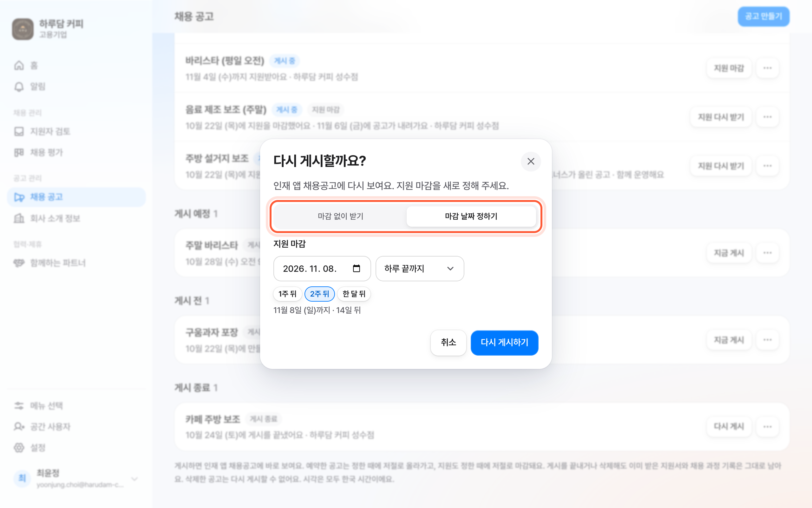This screenshot has width=812, height=508.
Task: Click 지금 게시 for 주말 바리스타
Action: coord(729,253)
